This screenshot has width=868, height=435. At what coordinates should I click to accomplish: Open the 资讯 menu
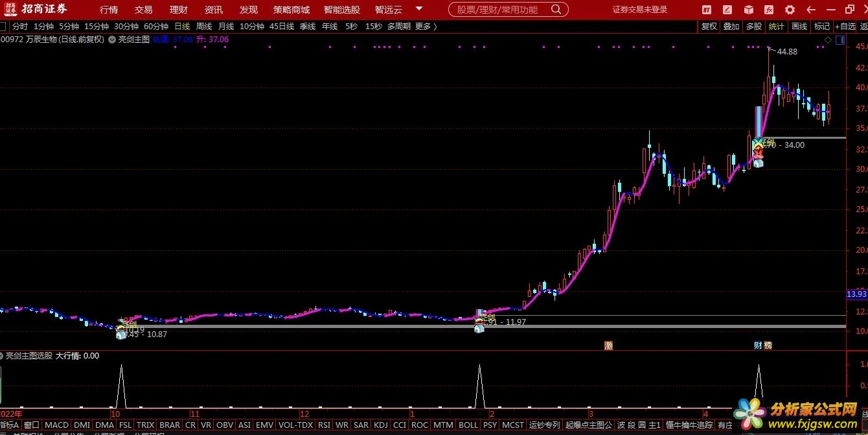coord(214,10)
